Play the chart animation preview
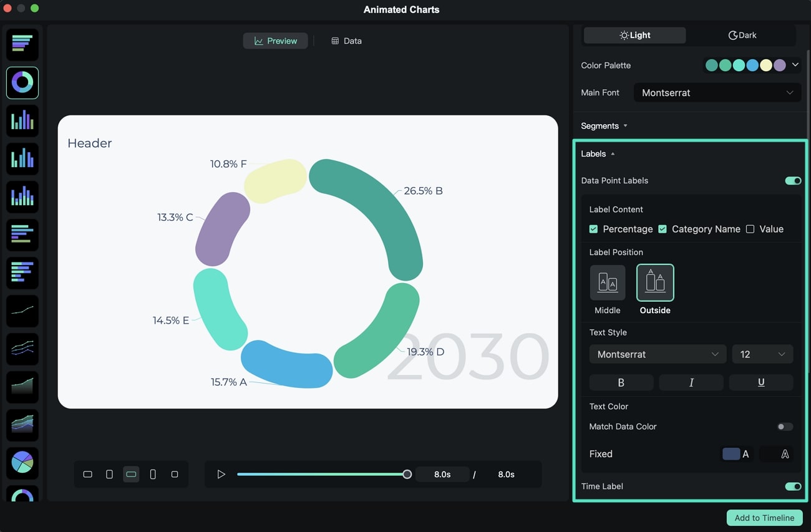Viewport: 811px width, 532px height. pos(221,475)
